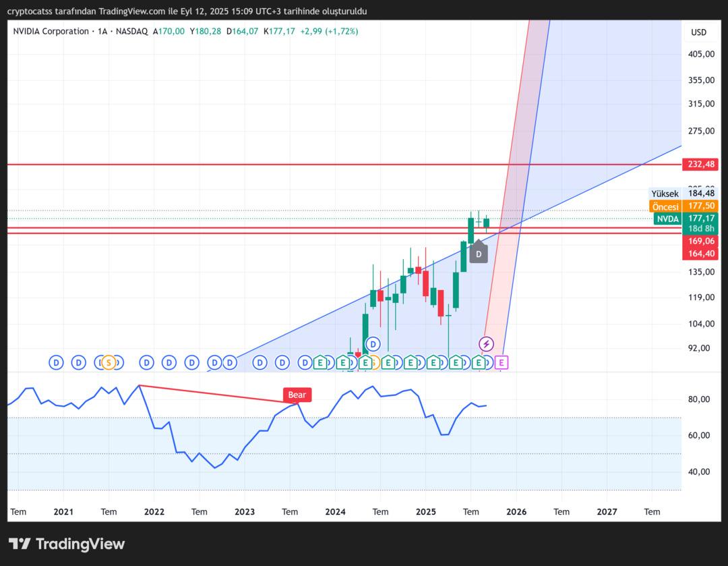The height and width of the screenshot is (566, 728).
Task: Open the D dividend marker just before the 2022 label
Action: [147, 362]
